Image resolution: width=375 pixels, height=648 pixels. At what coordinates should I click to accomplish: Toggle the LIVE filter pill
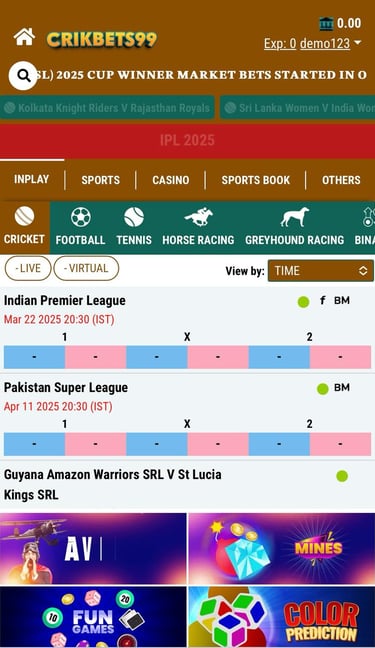coord(28,269)
